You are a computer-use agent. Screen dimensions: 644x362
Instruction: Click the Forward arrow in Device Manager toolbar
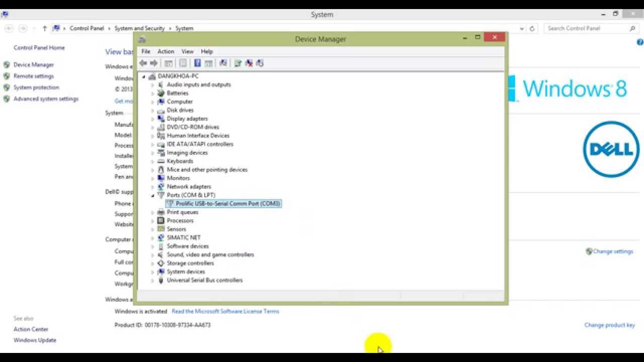[154, 63]
